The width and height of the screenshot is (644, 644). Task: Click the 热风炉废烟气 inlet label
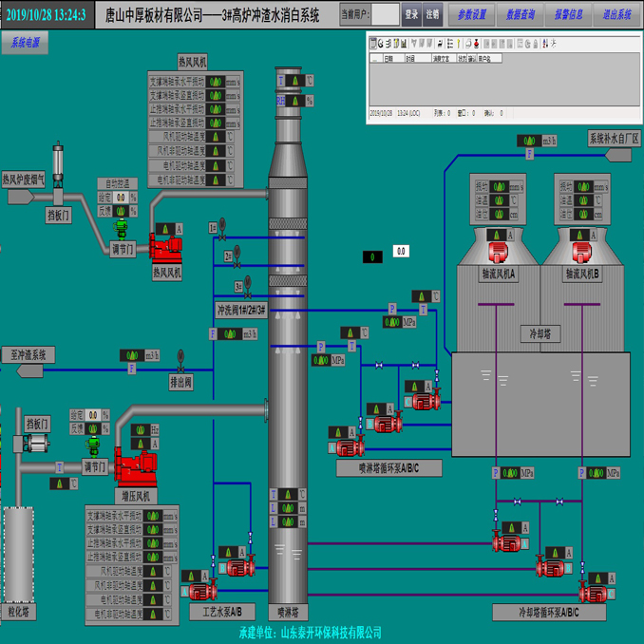24,180
